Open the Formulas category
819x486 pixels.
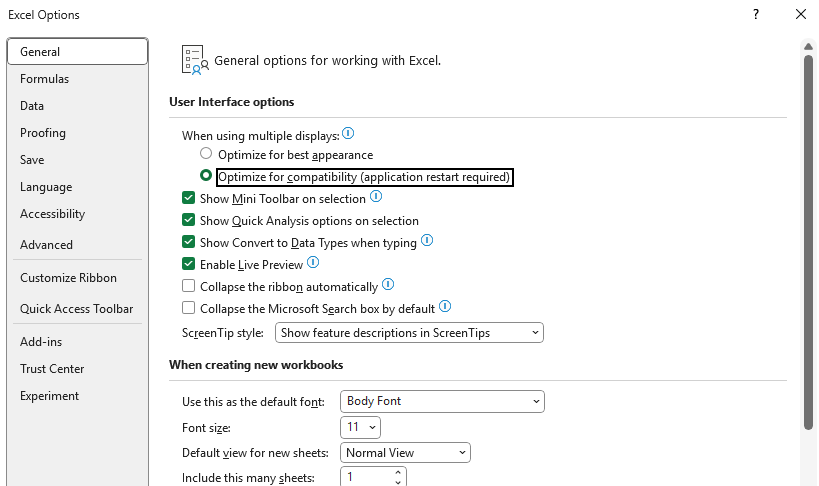[x=77, y=79]
